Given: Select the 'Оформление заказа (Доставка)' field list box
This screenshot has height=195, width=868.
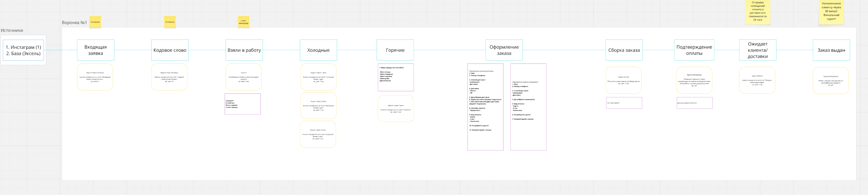Looking at the screenshot, I should click(485, 107).
